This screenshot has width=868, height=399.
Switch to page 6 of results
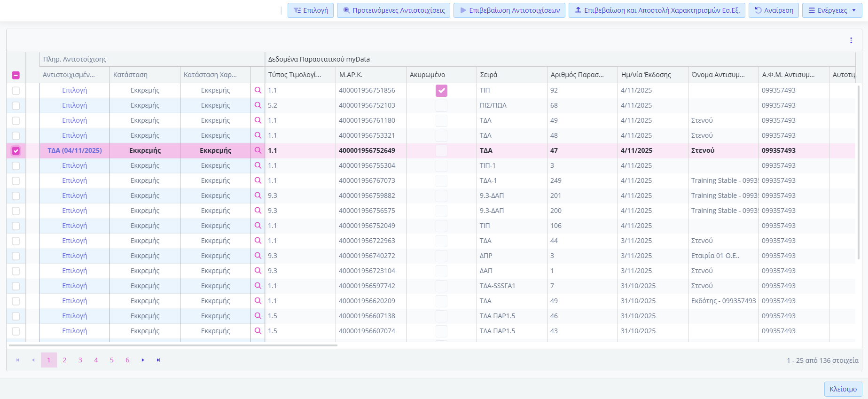click(127, 360)
